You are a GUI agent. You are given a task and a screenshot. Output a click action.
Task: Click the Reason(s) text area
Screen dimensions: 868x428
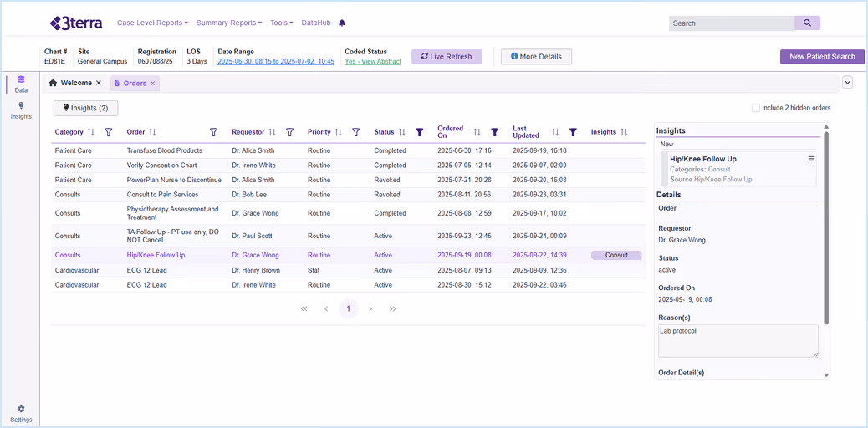(738, 340)
